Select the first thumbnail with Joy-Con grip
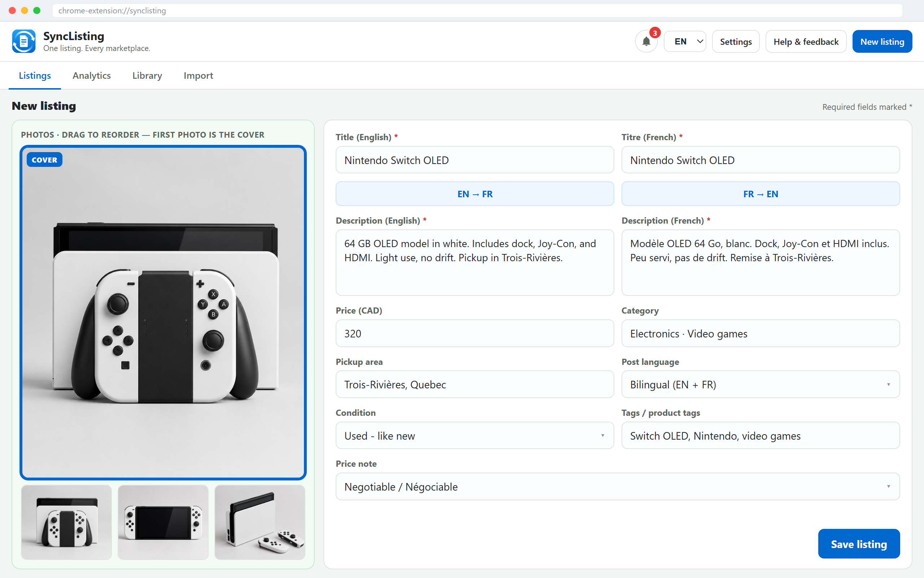 click(66, 522)
